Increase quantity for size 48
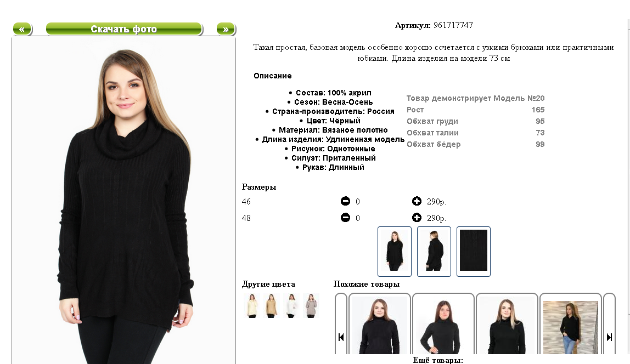The height and width of the screenshot is (364, 630). (x=417, y=218)
